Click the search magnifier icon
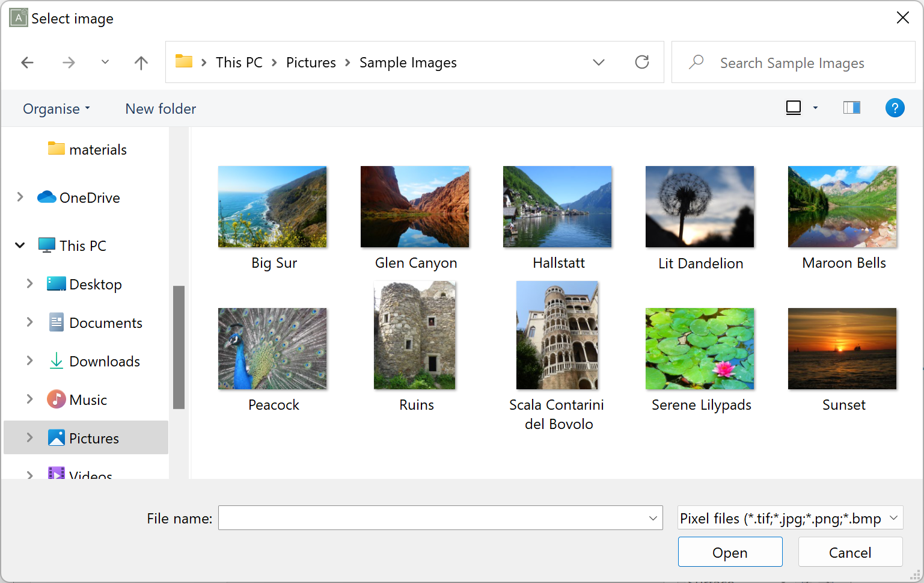924x583 pixels. click(696, 62)
